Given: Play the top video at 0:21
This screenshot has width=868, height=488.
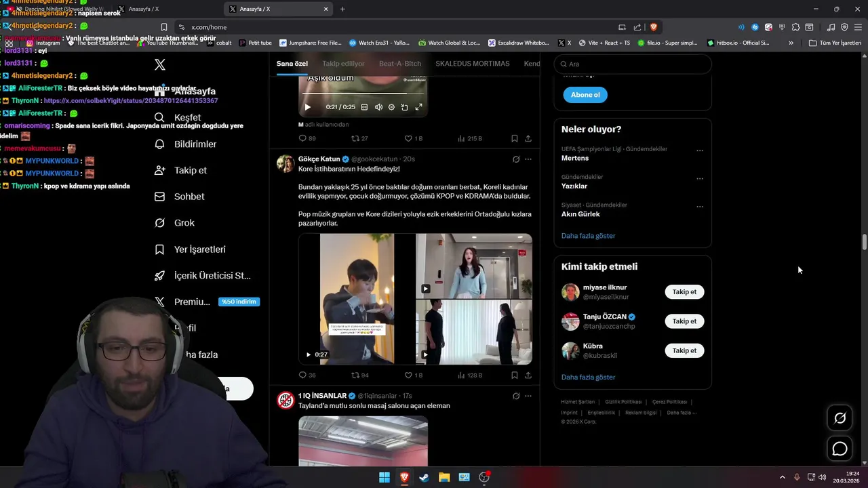Looking at the screenshot, I should 307,107.
